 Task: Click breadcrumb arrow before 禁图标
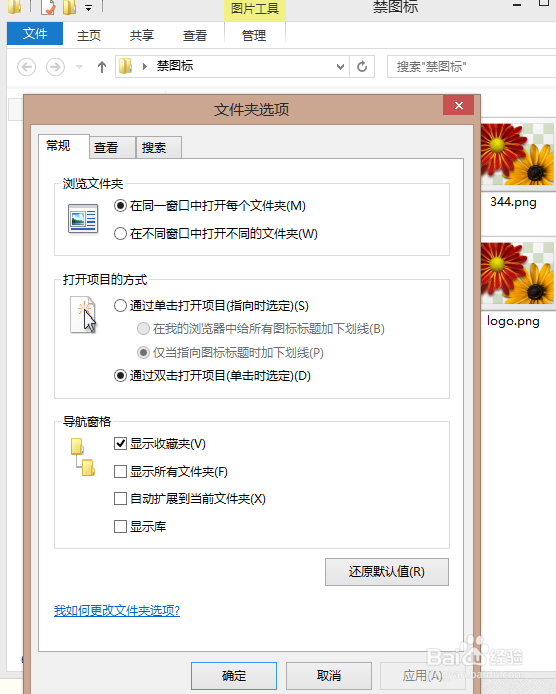(x=144, y=67)
